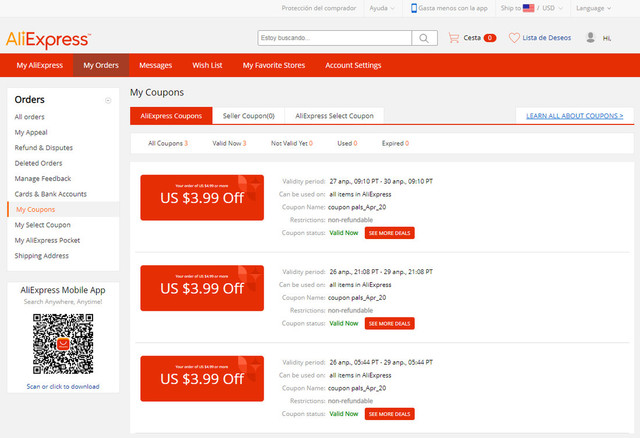Open My Select Coupon in sidebar
640x438 pixels.
(42, 225)
